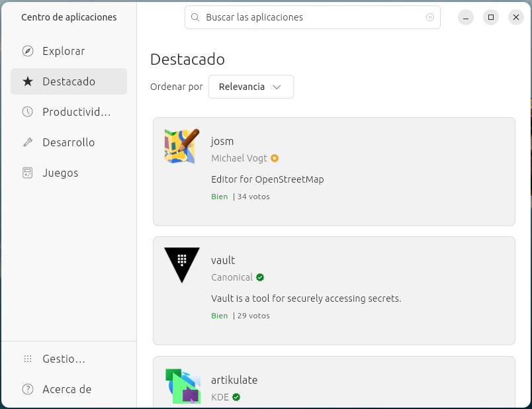This screenshot has height=409, width=532.
Task: Clear search with the X icon
Action: tap(430, 17)
